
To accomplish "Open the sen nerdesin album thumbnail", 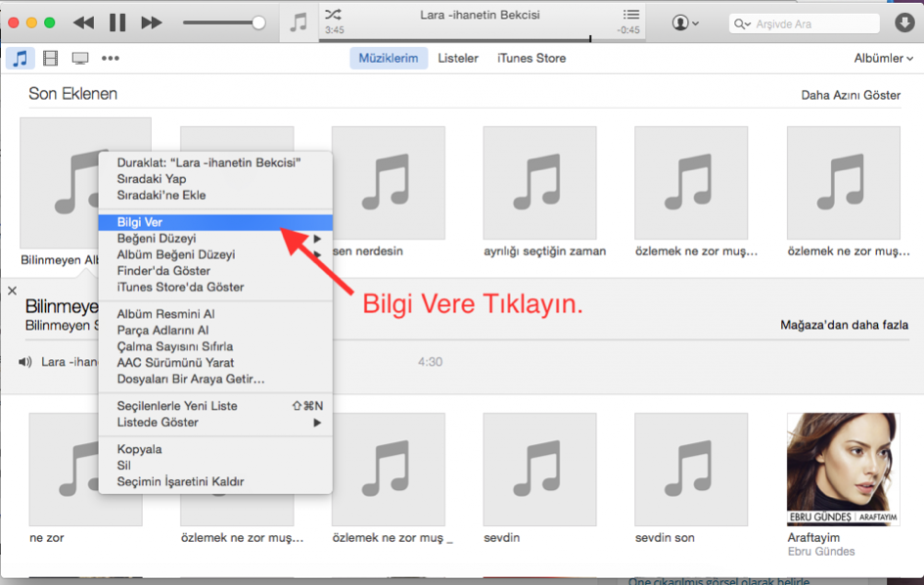I will click(389, 183).
